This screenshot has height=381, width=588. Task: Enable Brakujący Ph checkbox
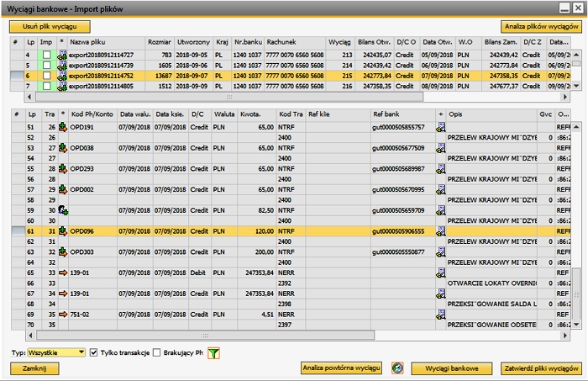[x=157, y=352]
